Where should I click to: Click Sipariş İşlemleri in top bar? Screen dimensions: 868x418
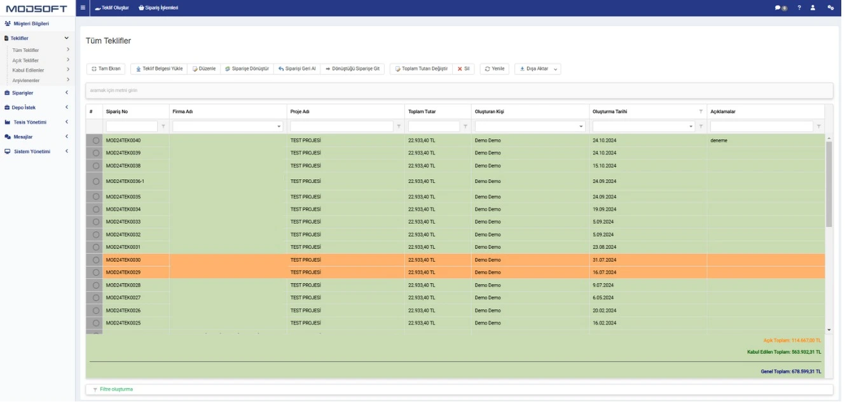158,8
